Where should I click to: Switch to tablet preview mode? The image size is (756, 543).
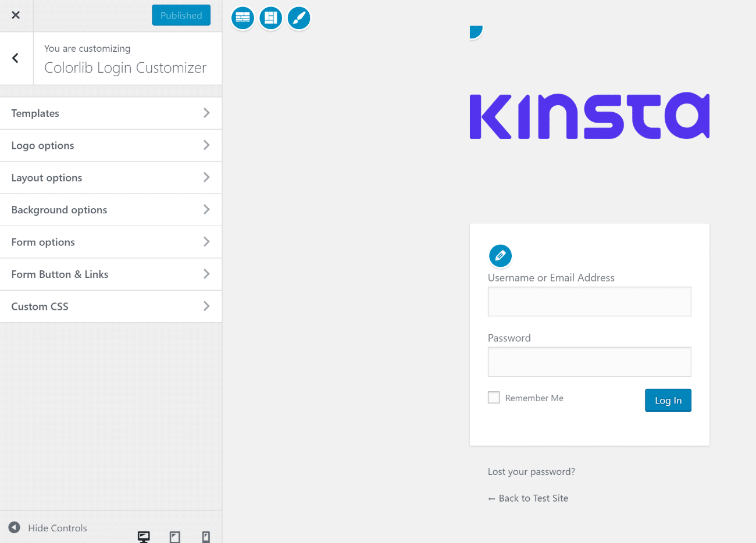pyautogui.click(x=175, y=537)
